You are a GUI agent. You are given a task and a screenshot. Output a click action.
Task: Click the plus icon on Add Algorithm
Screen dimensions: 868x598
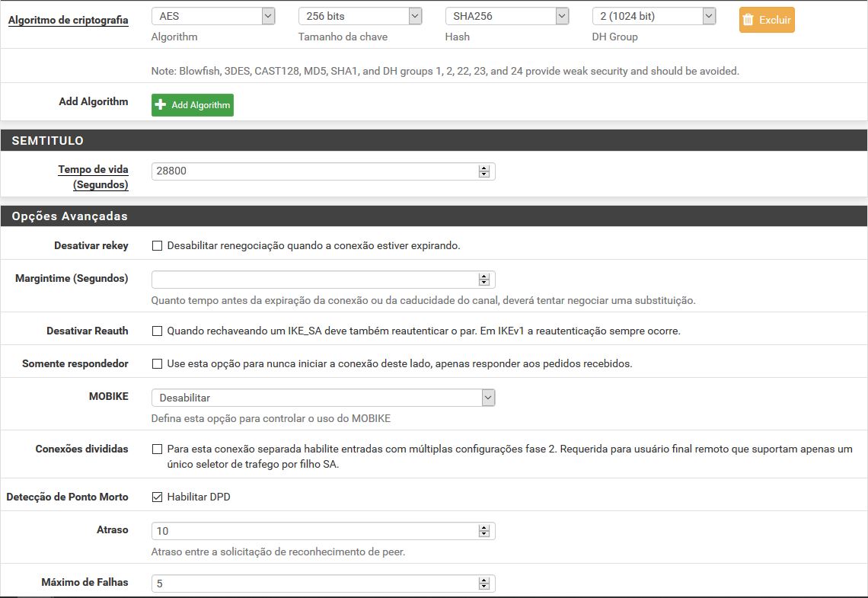161,105
